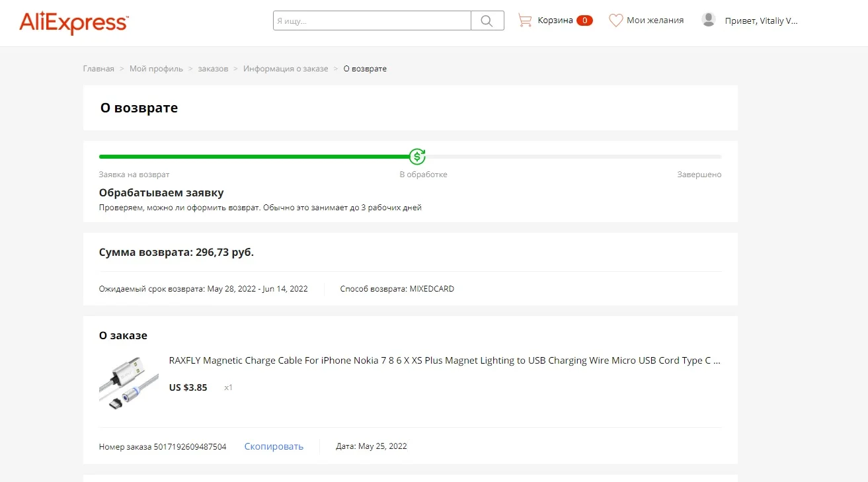The image size is (868, 482).
Task: Open the RAXFLY cable product thumbnail
Action: (x=129, y=383)
